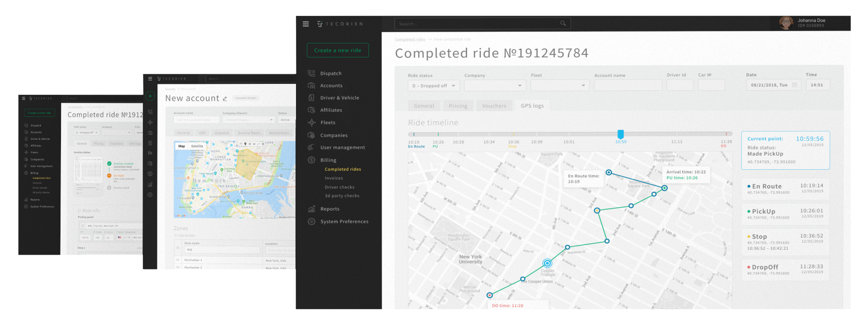
Task: Click Tecorien logo in front window
Action: tap(340, 24)
